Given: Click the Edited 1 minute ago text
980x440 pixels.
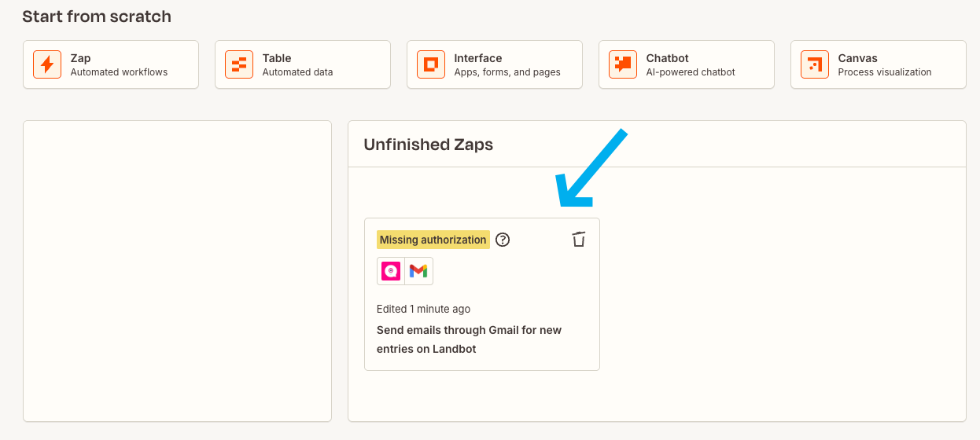Looking at the screenshot, I should 423,309.
